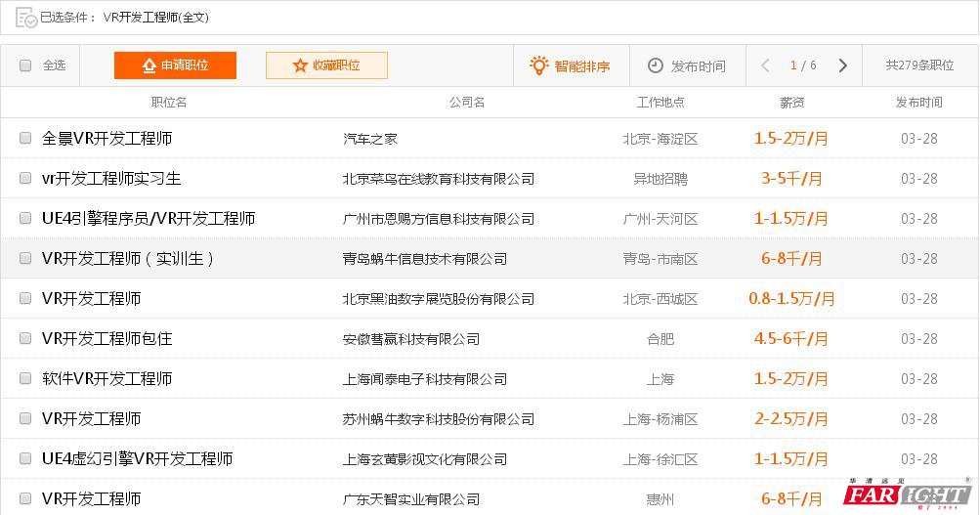Open 青岛蜗牛信息技术有限公司 company link
The height and width of the screenshot is (515, 980).
point(425,259)
